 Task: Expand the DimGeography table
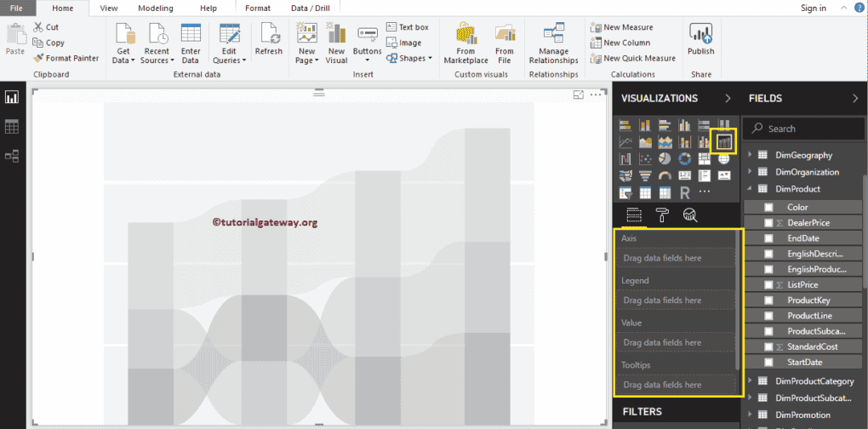coord(750,155)
